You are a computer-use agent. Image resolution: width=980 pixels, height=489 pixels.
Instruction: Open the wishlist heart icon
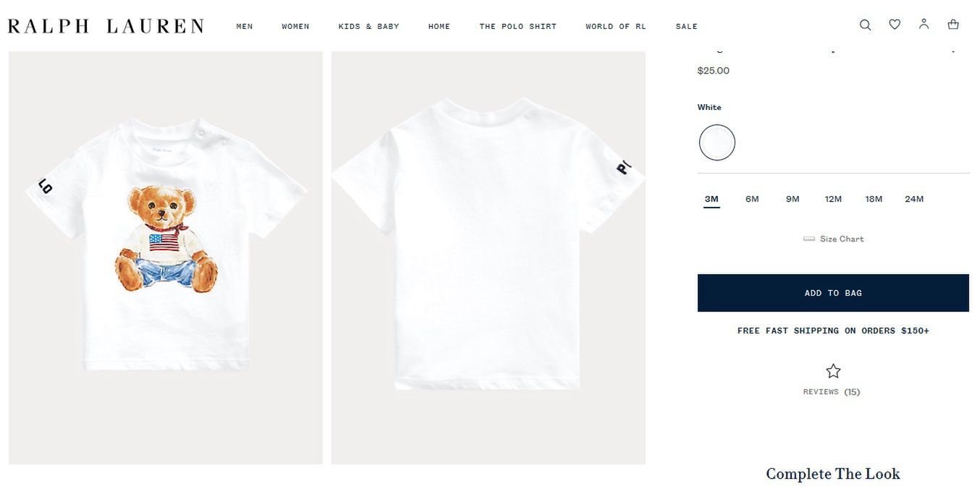(x=895, y=25)
